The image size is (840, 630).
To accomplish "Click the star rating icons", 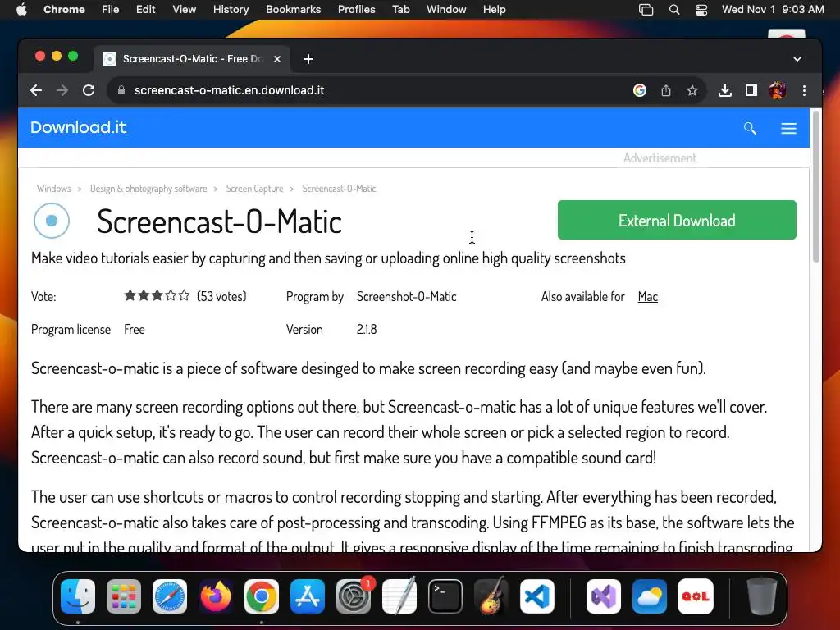I will tap(157, 295).
